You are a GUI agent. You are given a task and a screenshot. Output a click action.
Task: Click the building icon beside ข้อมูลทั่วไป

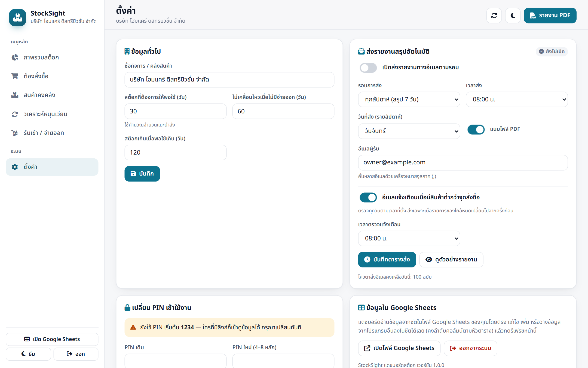[x=127, y=51]
